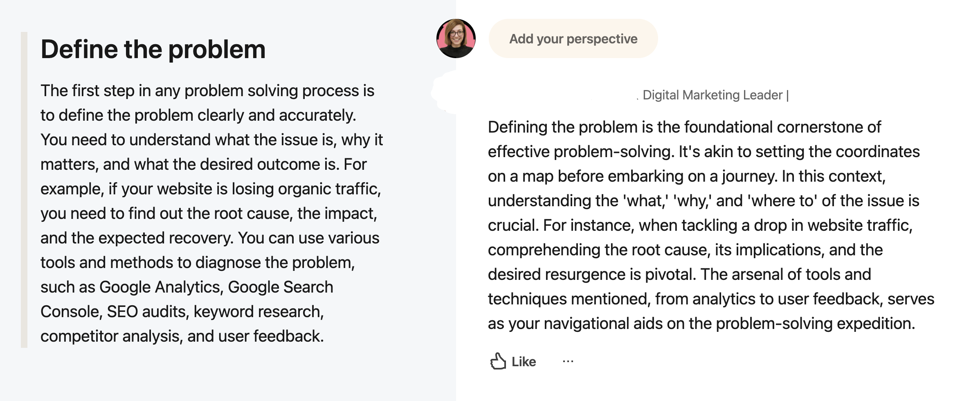Click the Define the problem heading
The height and width of the screenshot is (401, 980).
pyautogui.click(x=153, y=50)
